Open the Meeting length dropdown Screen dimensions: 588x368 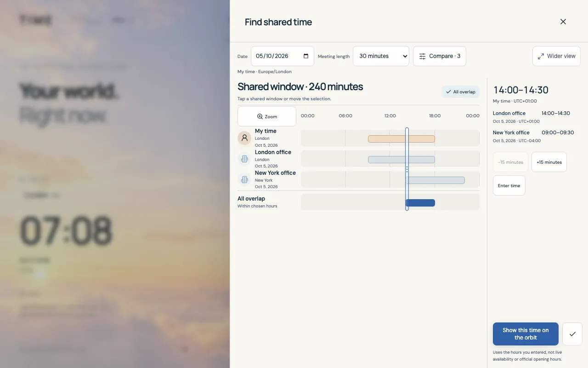(381, 56)
